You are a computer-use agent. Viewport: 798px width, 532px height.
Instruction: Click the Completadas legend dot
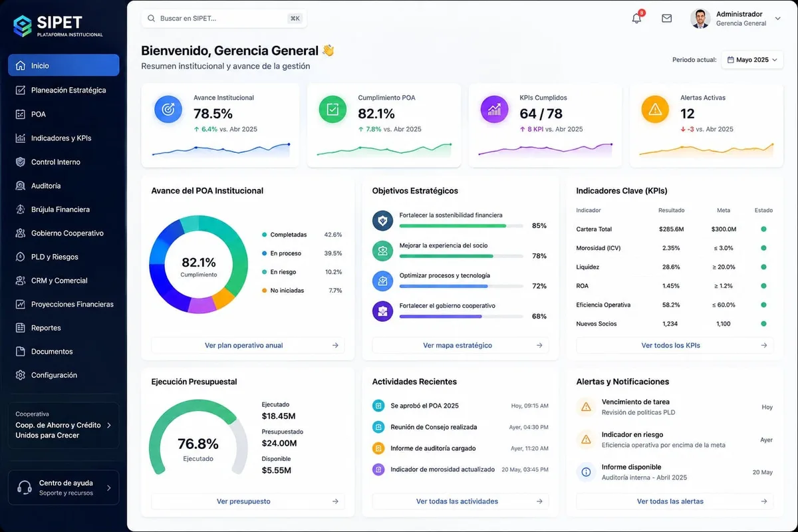pos(265,235)
